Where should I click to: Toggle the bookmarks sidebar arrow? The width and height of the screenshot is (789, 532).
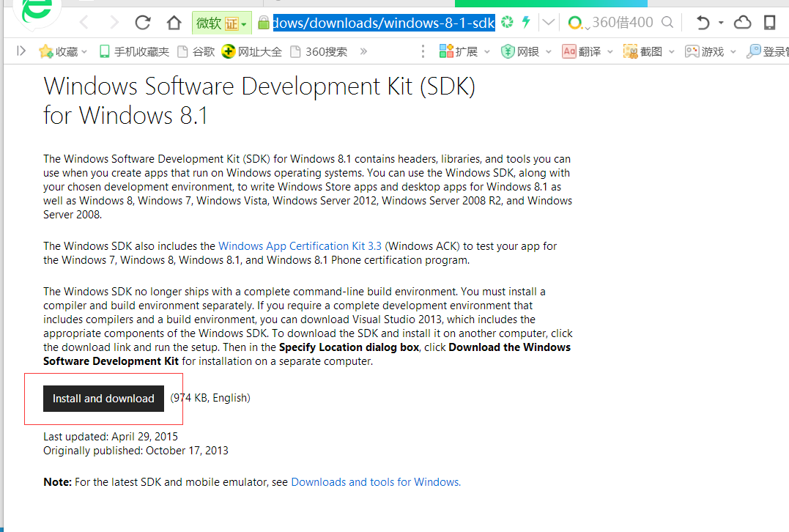coord(21,51)
